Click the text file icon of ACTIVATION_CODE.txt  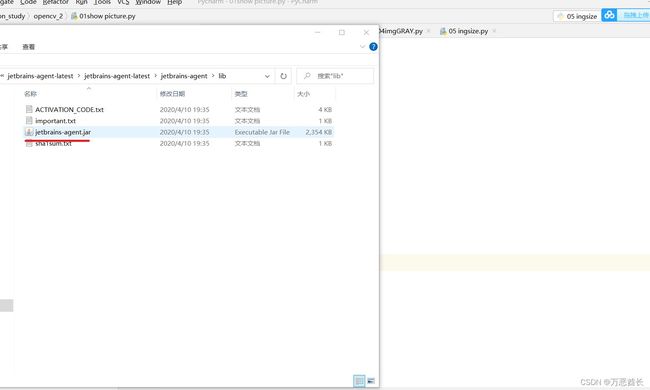click(29, 109)
